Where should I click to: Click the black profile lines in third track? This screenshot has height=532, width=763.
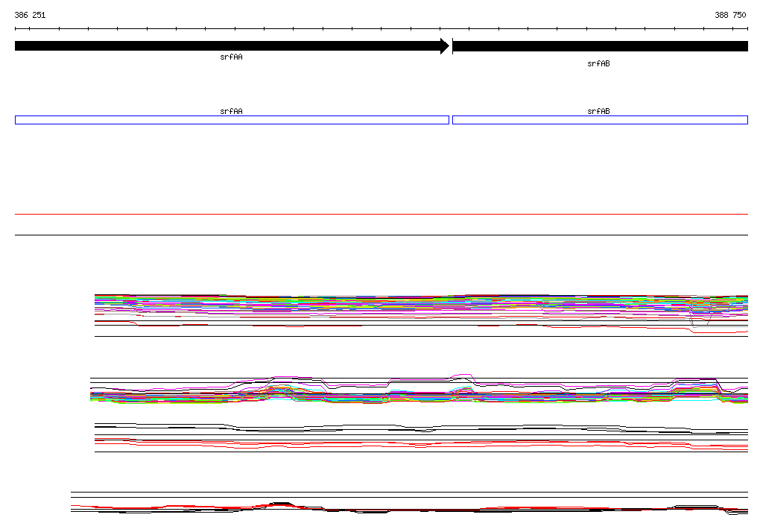coord(422,428)
